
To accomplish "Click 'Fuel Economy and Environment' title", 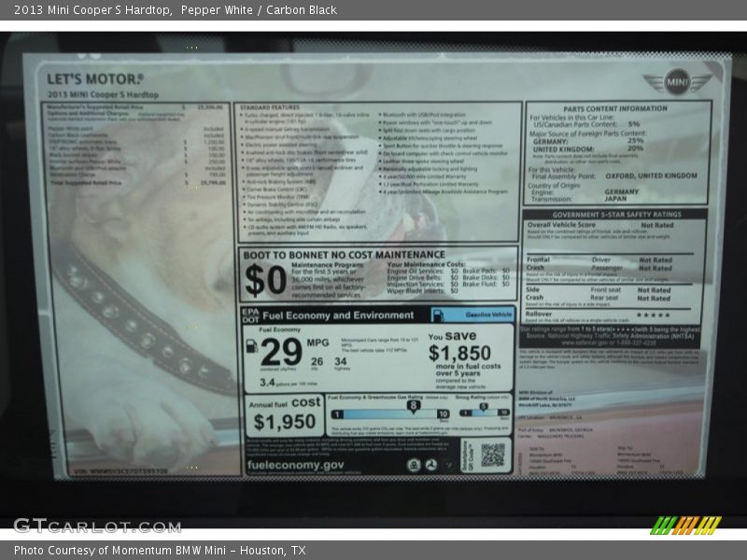I will 338,315.
